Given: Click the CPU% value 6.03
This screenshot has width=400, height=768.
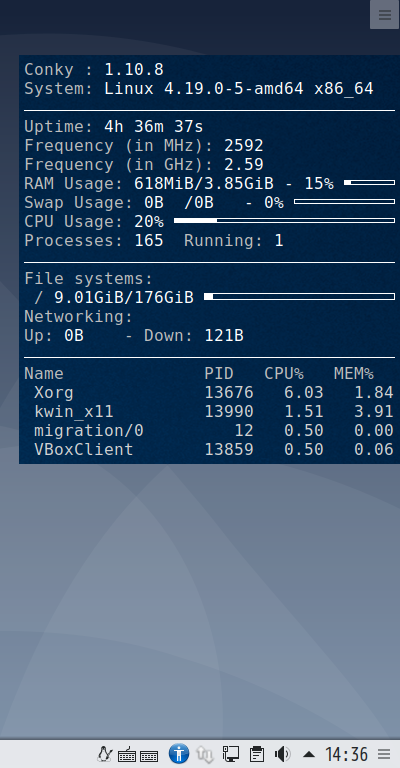Looking at the screenshot, I should click(x=304, y=392).
